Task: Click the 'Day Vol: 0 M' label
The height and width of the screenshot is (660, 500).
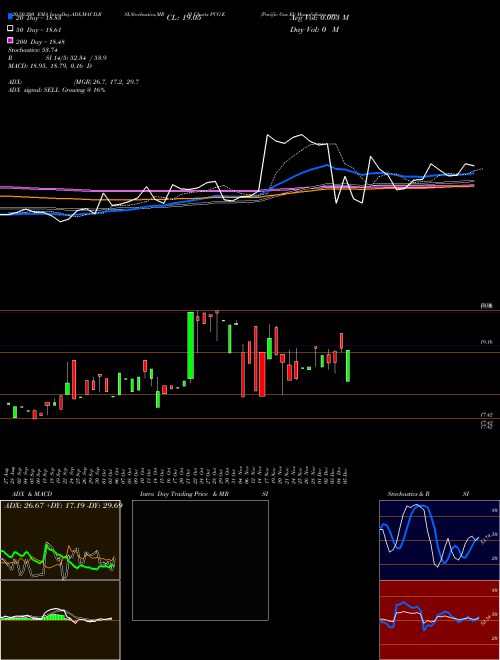Action: [x=314, y=29]
